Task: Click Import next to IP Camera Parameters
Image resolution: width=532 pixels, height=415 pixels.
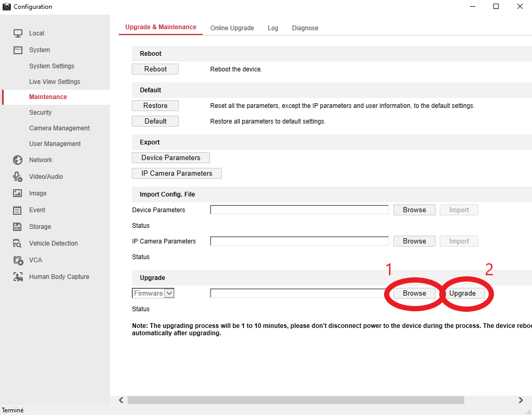Action: pyautogui.click(x=459, y=241)
